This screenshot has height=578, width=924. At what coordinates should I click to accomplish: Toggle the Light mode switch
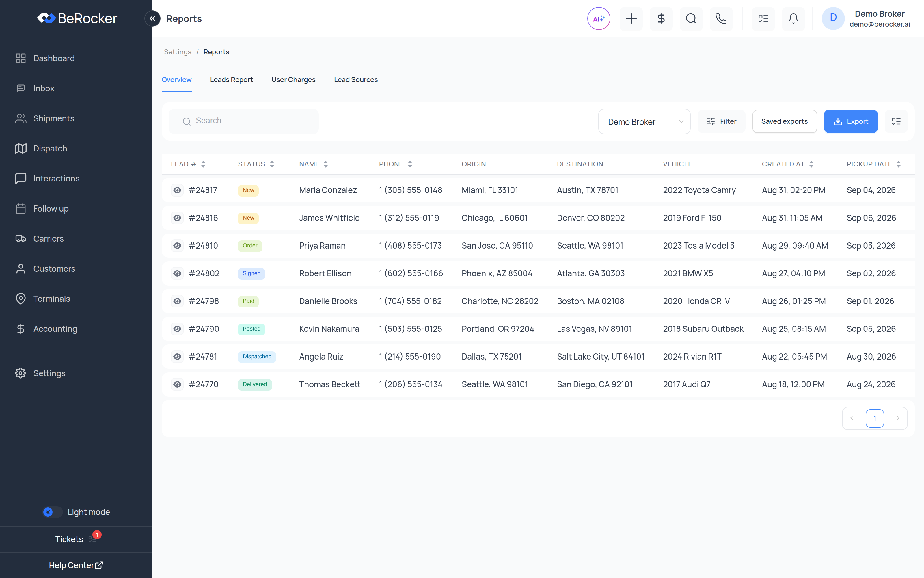tap(52, 512)
